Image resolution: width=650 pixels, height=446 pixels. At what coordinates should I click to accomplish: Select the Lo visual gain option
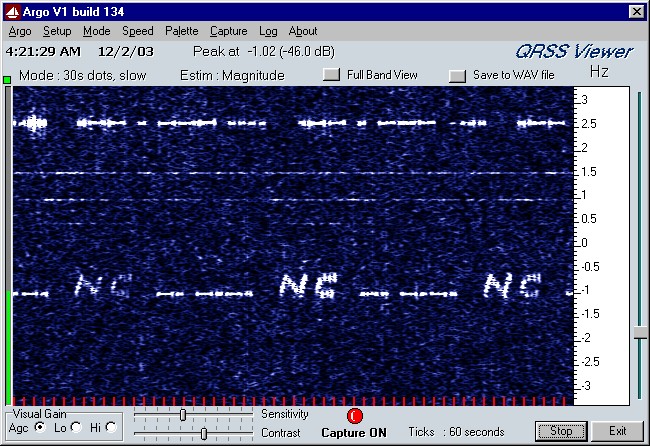(x=76, y=427)
